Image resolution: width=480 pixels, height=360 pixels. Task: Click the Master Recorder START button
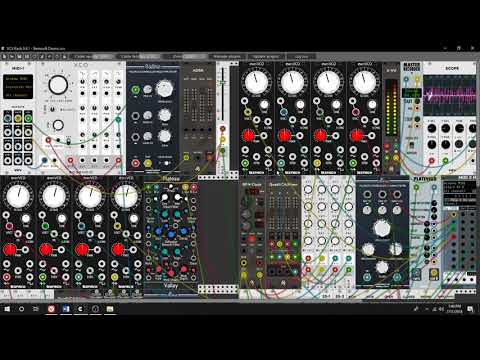coord(417,101)
